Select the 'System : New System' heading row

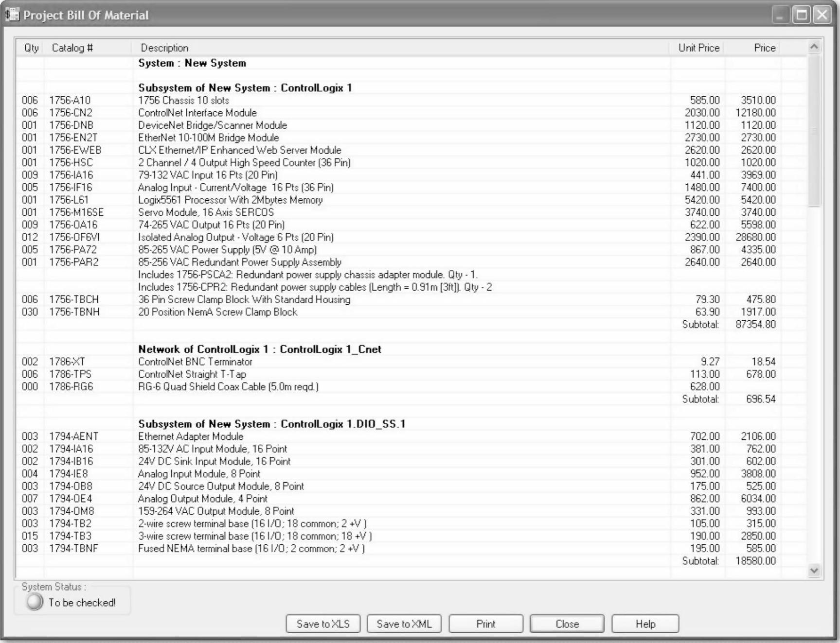(x=192, y=63)
